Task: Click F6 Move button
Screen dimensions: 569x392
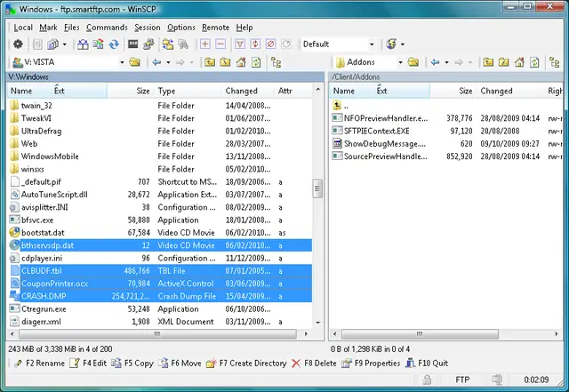Action: [180, 363]
